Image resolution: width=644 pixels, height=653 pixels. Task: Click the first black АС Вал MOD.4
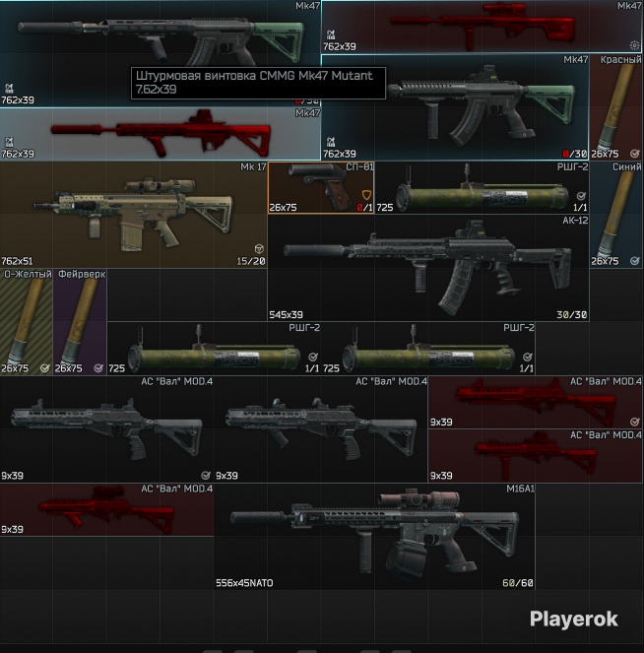point(107,429)
